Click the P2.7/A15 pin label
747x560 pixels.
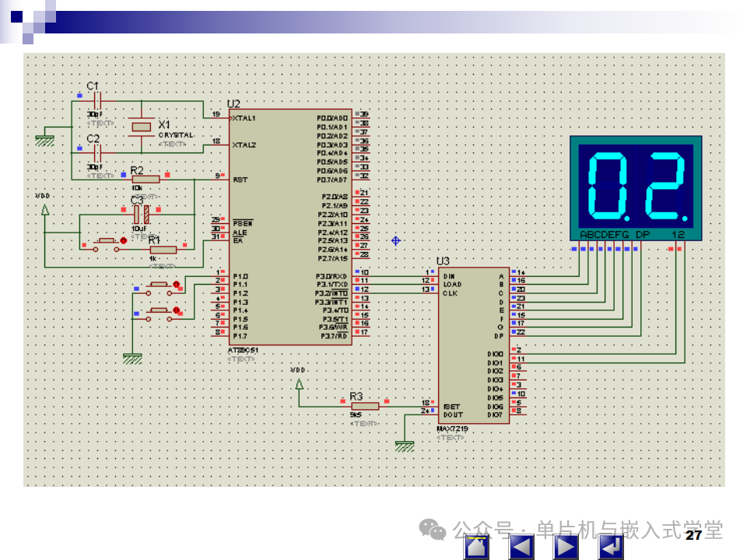[x=332, y=258]
